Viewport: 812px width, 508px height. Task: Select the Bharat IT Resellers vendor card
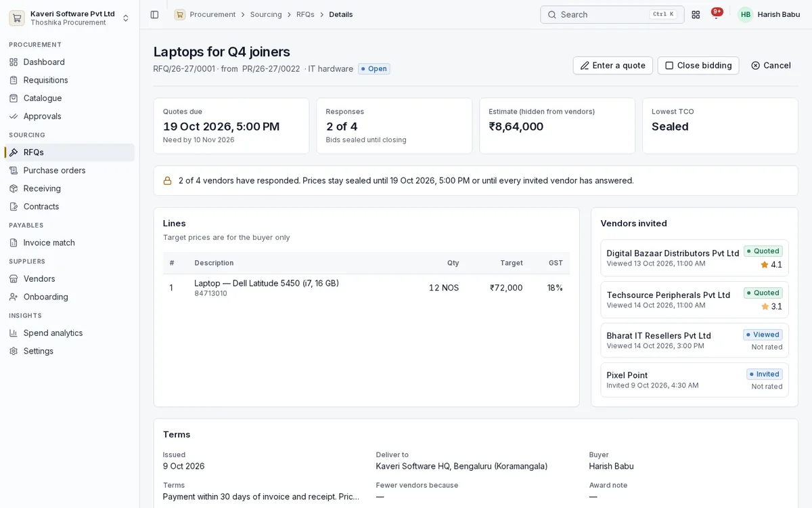[694, 341]
